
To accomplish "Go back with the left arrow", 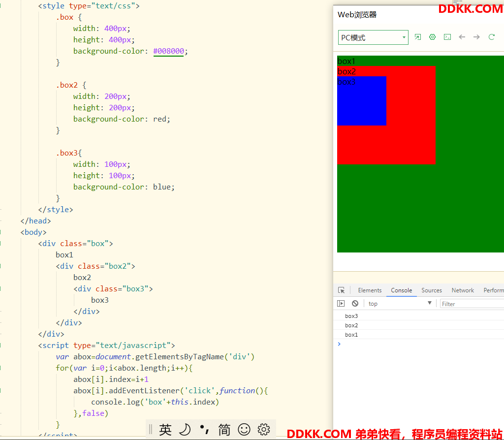I will tap(462, 37).
